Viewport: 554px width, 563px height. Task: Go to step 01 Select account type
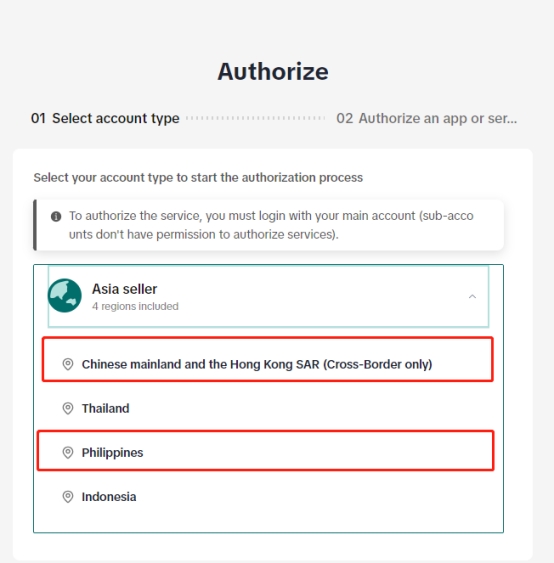[105, 118]
